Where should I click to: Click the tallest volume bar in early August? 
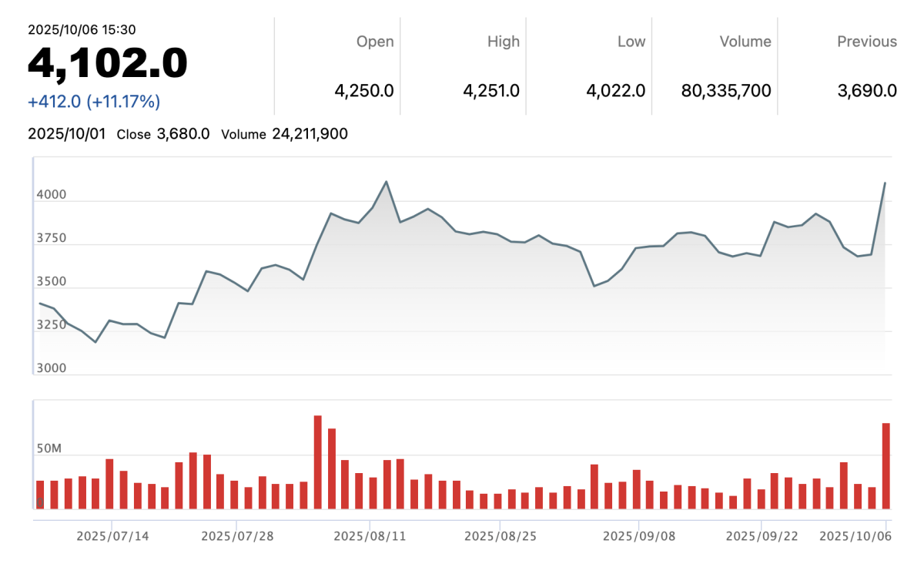[317, 462]
